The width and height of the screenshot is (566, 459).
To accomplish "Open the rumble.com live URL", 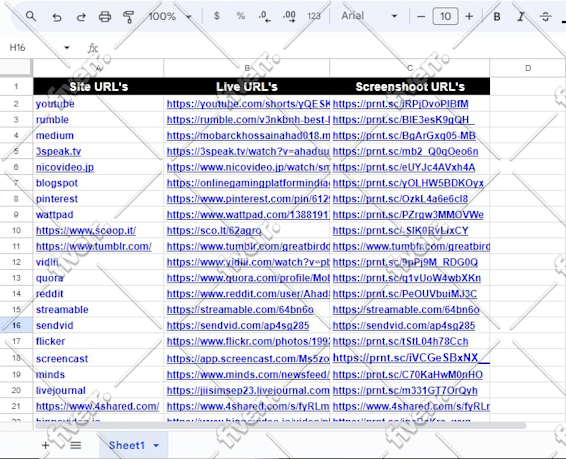I will tap(248, 120).
